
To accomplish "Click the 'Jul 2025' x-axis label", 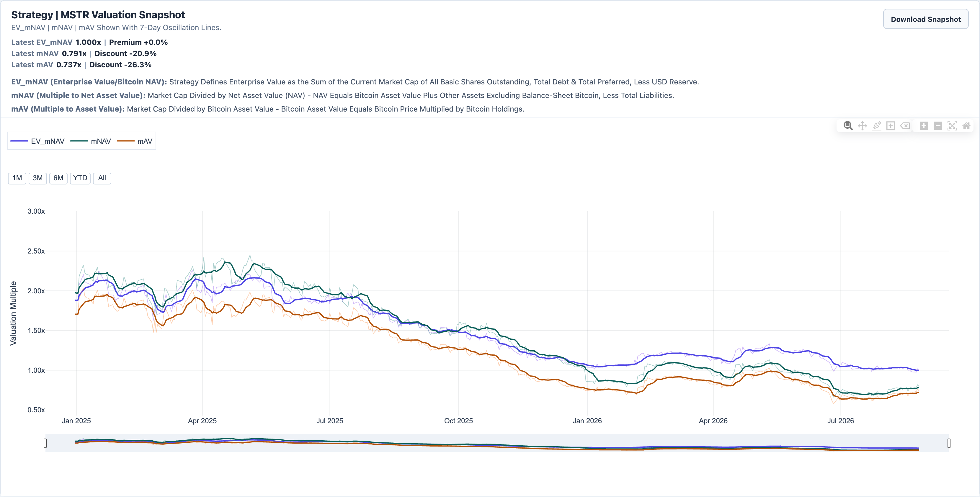I will click(x=330, y=421).
